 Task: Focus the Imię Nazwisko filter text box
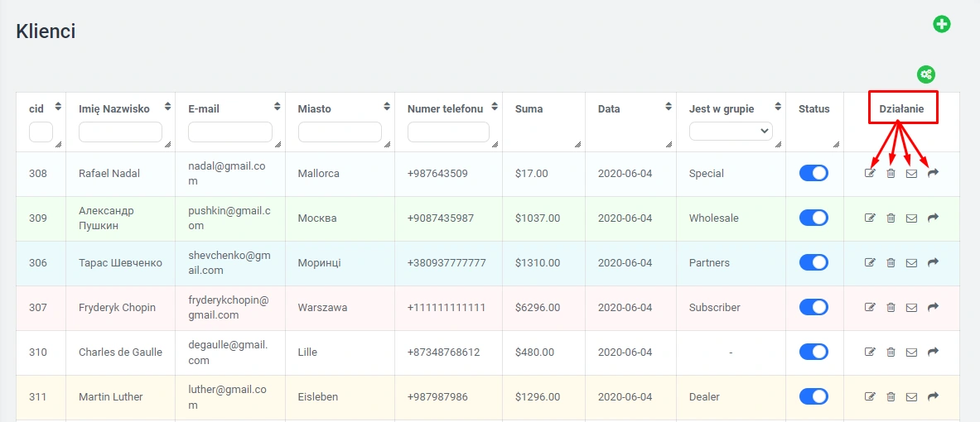120,132
